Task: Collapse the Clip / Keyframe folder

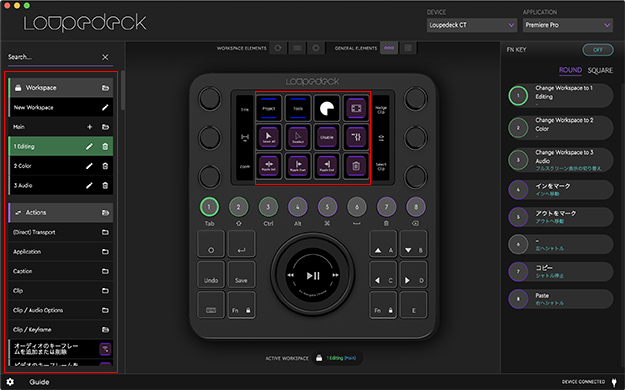Action: pos(61,330)
